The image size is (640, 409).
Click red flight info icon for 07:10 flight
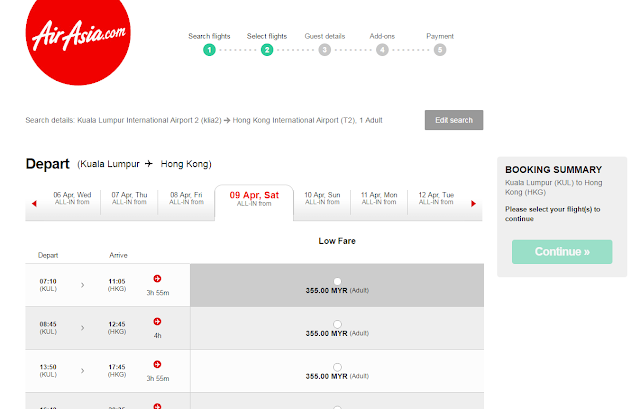point(157,278)
